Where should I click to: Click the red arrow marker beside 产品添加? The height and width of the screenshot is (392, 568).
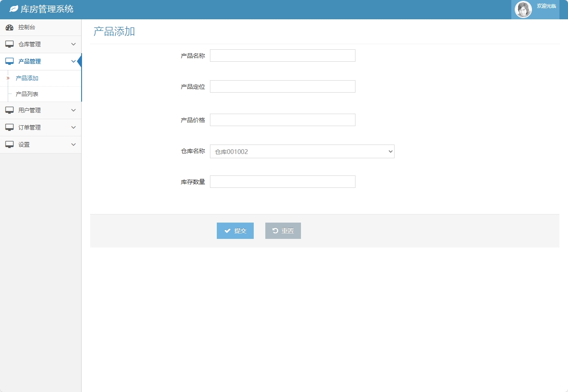click(x=9, y=78)
